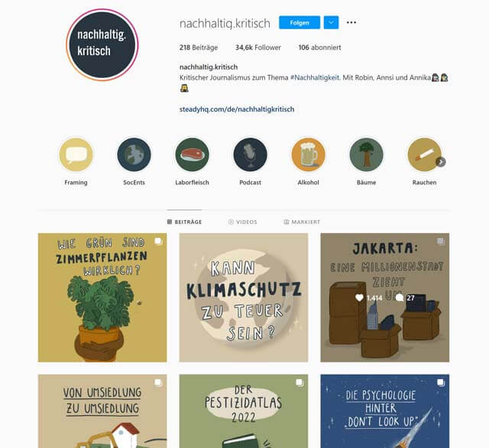This screenshot has width=489, height=448.
Task: Open the three-dot options menu
Action: pyautogui.click(x=351, y=22)
